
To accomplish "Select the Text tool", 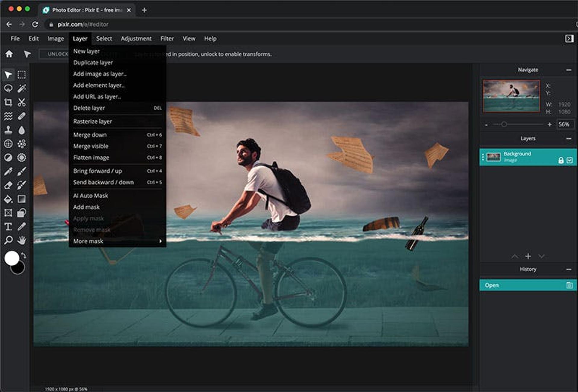I will coord(8,227).
